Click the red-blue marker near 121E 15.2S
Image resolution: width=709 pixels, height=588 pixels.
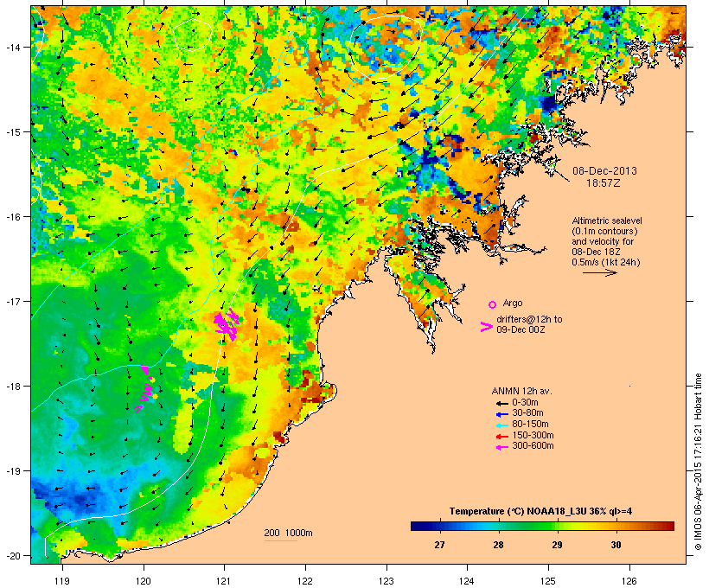coord(233,152)
